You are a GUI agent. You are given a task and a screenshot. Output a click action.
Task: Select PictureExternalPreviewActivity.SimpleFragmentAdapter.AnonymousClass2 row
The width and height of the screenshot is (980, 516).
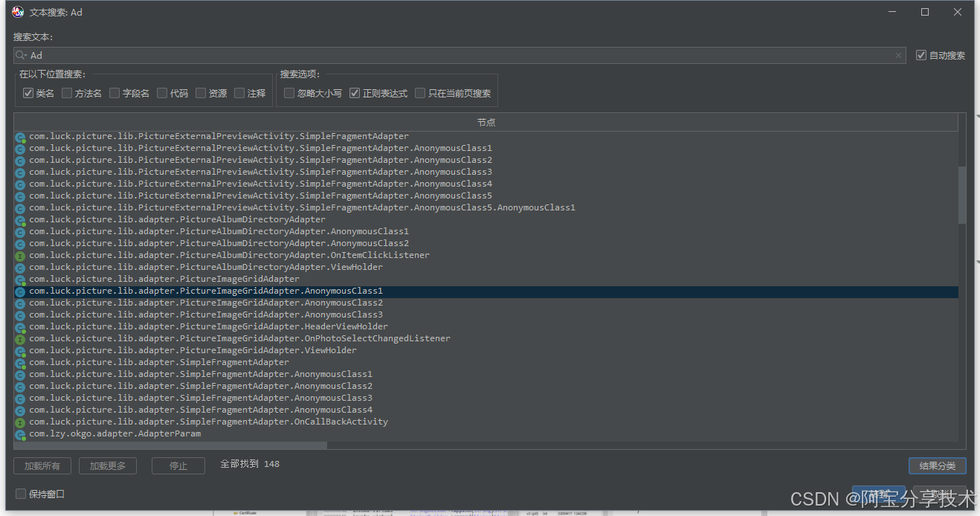pyautogui.click(x=486, y=161)
